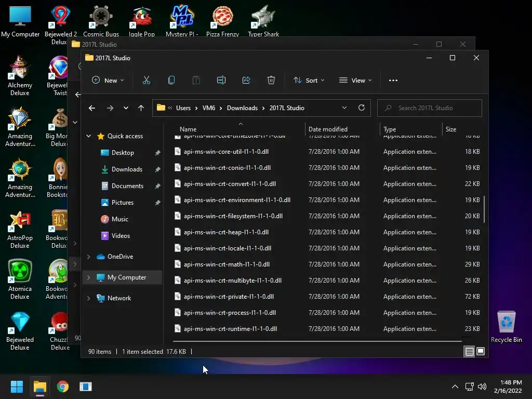Open the Sort options dropdown
Viewport: 532px width, 399px height.
[x=309, y=81]
